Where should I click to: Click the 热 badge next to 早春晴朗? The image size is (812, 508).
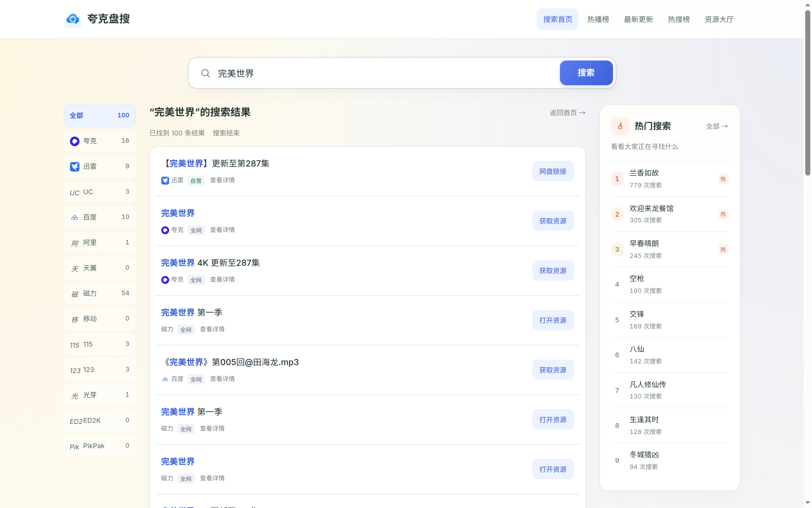pos(723,250)
